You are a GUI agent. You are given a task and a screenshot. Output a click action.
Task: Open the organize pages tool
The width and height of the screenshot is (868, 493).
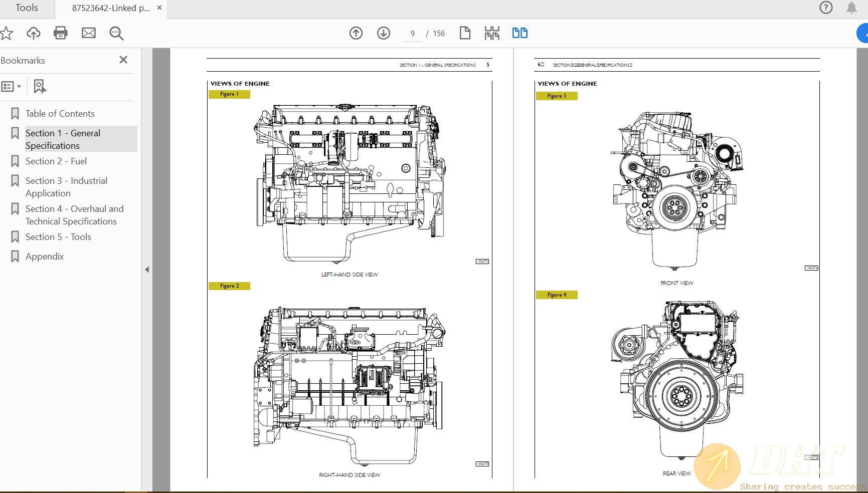(492, 33)
